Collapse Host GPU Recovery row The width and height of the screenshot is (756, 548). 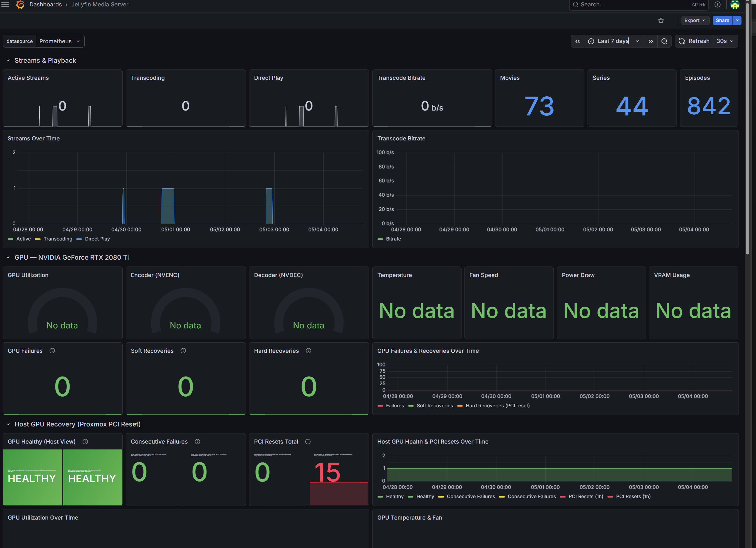(x=8, y=424)
